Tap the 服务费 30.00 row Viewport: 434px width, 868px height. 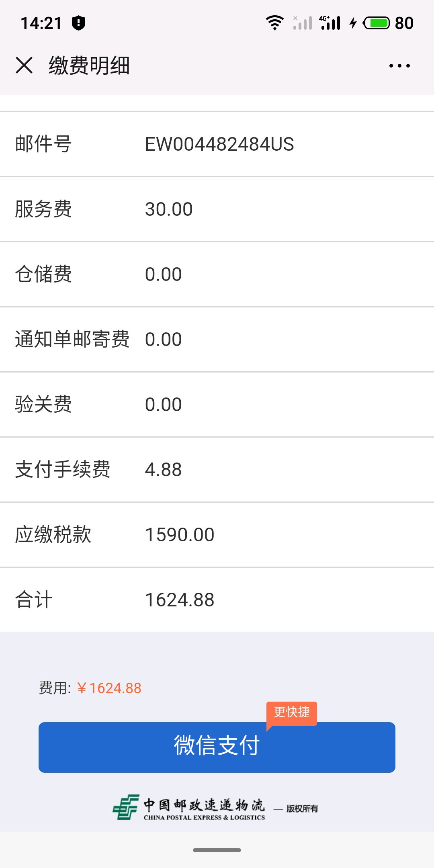[217, 209]
